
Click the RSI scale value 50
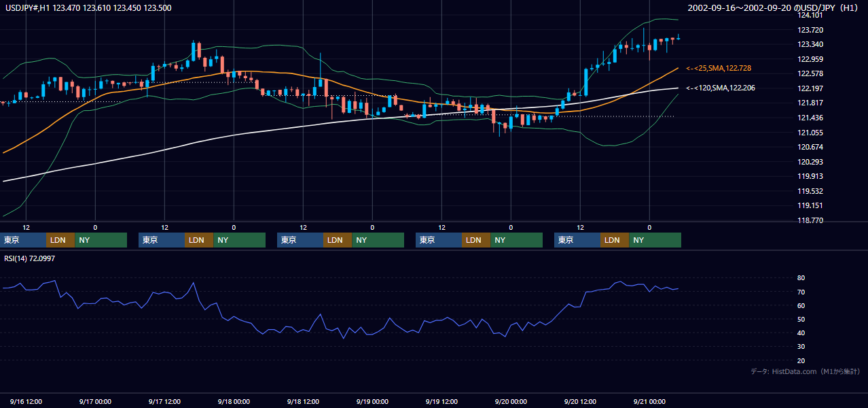pyautogui.click(x=801, y=319)
